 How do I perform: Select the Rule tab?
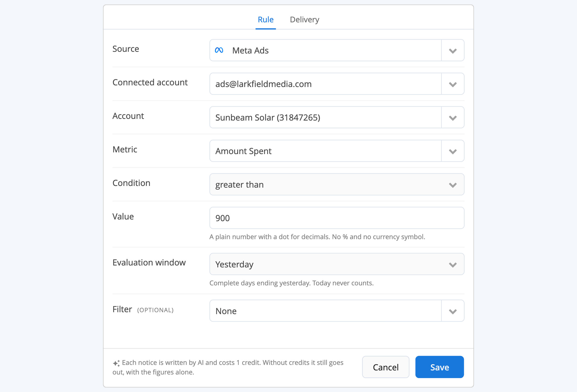click(x=266, y=20)
